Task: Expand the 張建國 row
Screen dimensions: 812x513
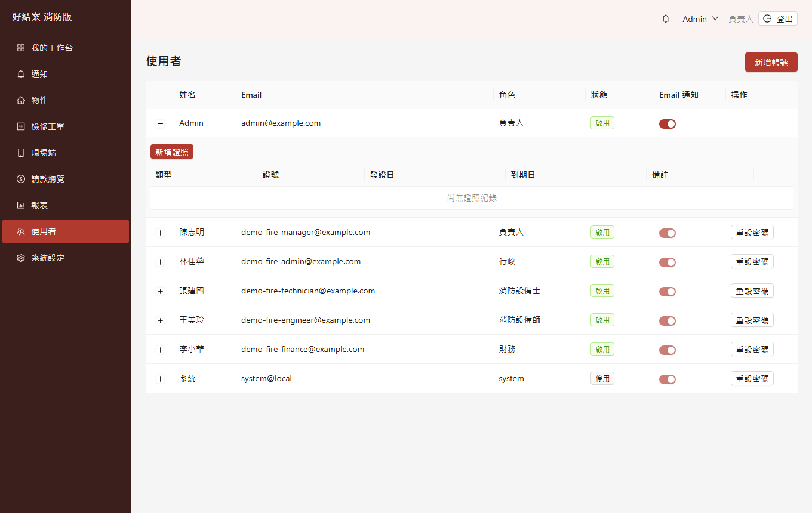Action: tap(160, 291)
